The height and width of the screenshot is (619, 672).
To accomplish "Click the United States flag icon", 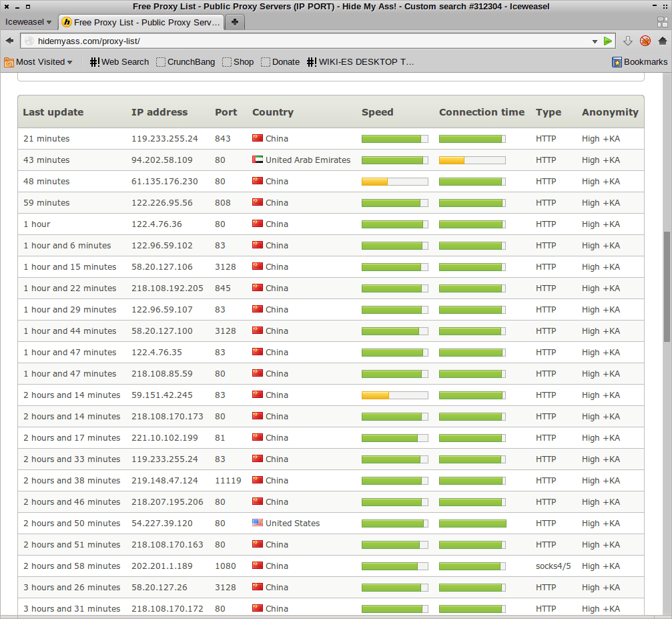I will click(x=258, y=522).
